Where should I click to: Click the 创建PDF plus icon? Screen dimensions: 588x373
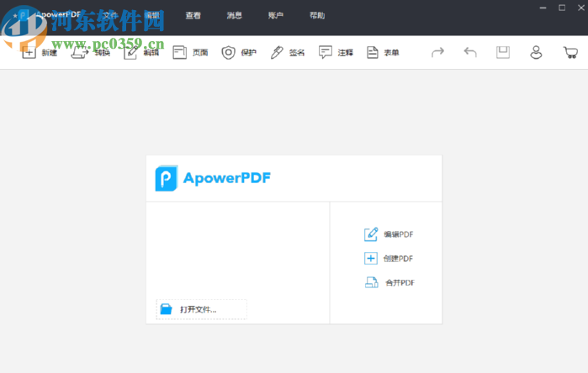coord(371,259)
